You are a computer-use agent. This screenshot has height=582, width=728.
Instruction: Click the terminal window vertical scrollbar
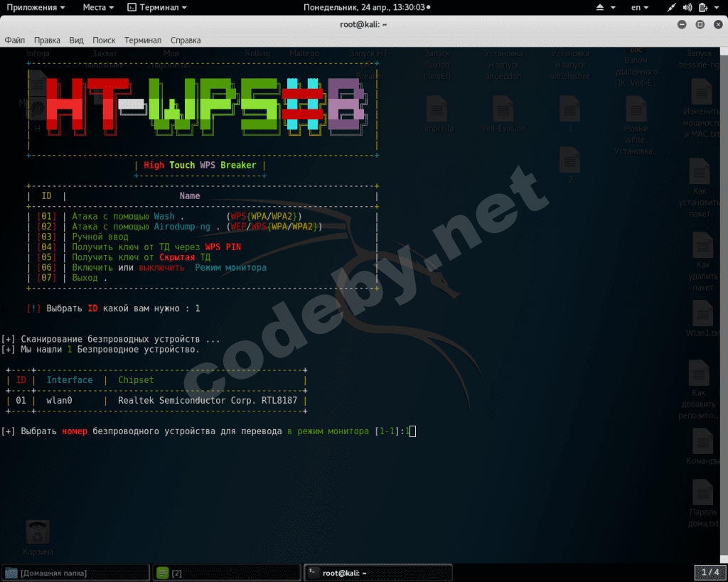724,304
